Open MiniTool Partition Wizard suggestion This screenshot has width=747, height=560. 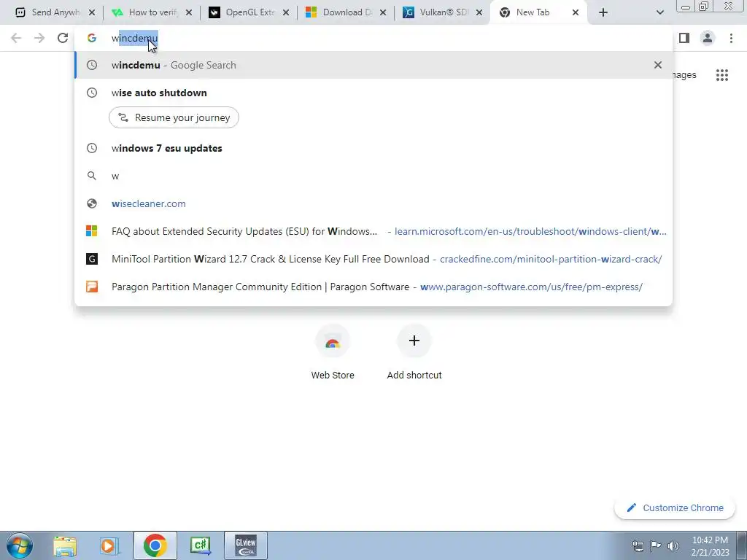click(373, 259)
